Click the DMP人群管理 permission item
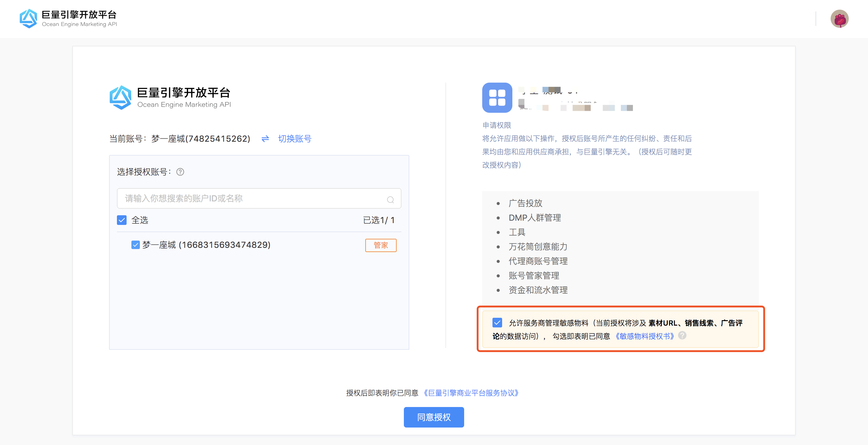This screenshot has height=445, width=868. 535,218
